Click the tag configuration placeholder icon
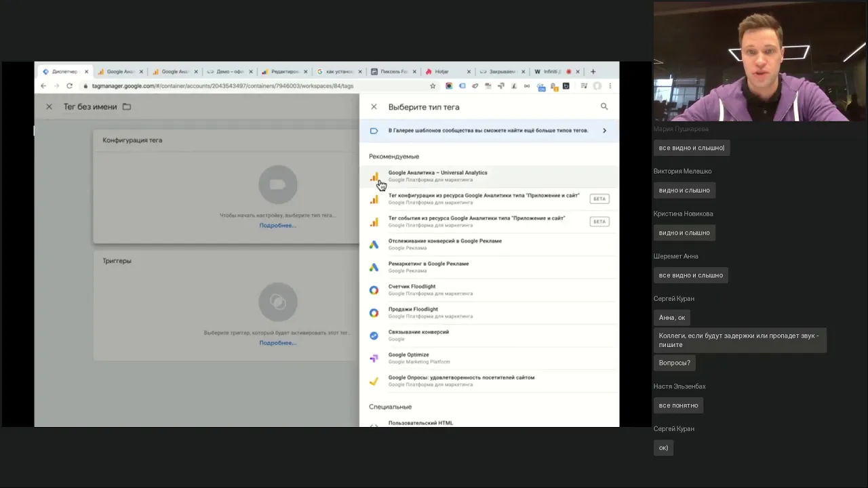 pos(278,184)
